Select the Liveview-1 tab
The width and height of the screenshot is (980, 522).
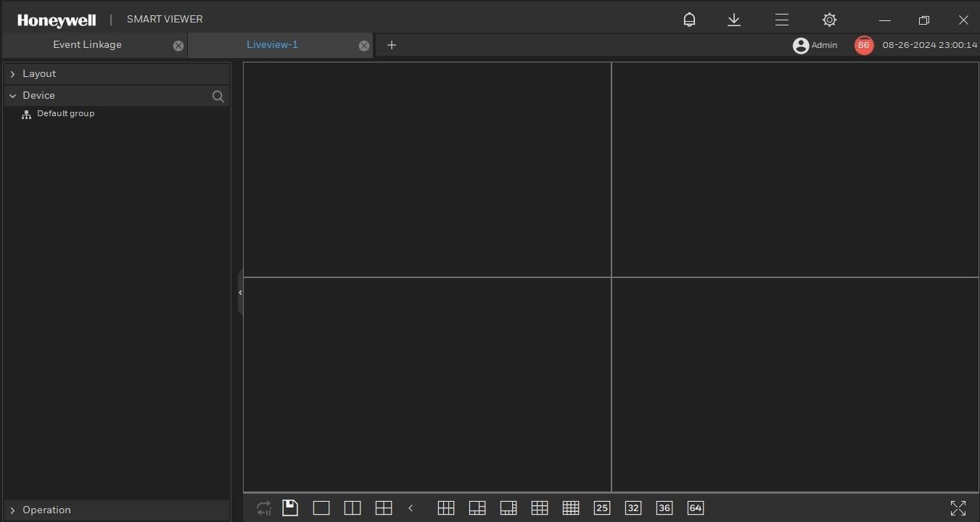272,44
